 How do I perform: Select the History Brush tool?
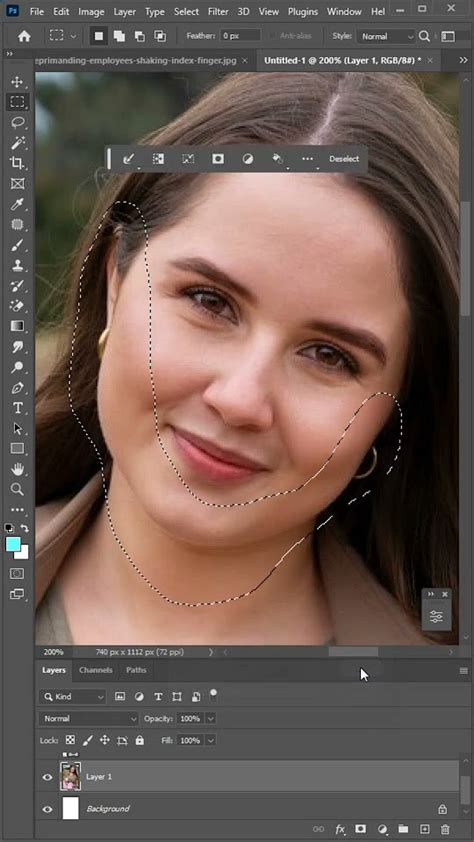click(17, 286)
